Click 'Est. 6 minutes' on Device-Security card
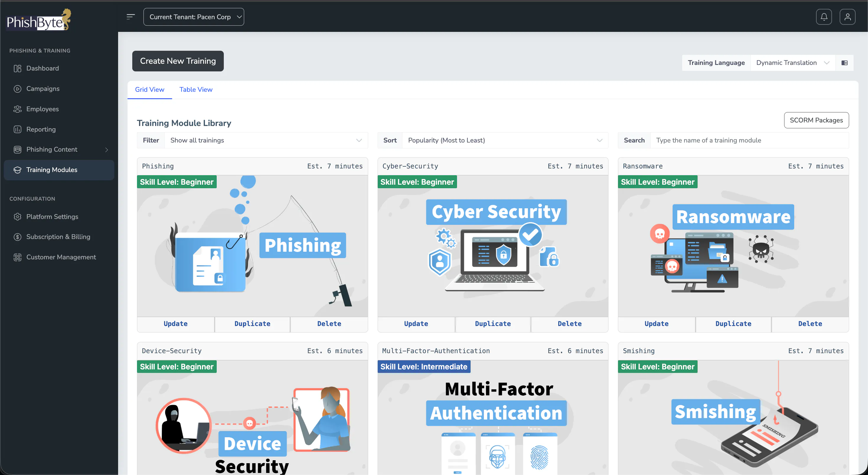This screenshot has height=475, width=868. click(335, 351)
